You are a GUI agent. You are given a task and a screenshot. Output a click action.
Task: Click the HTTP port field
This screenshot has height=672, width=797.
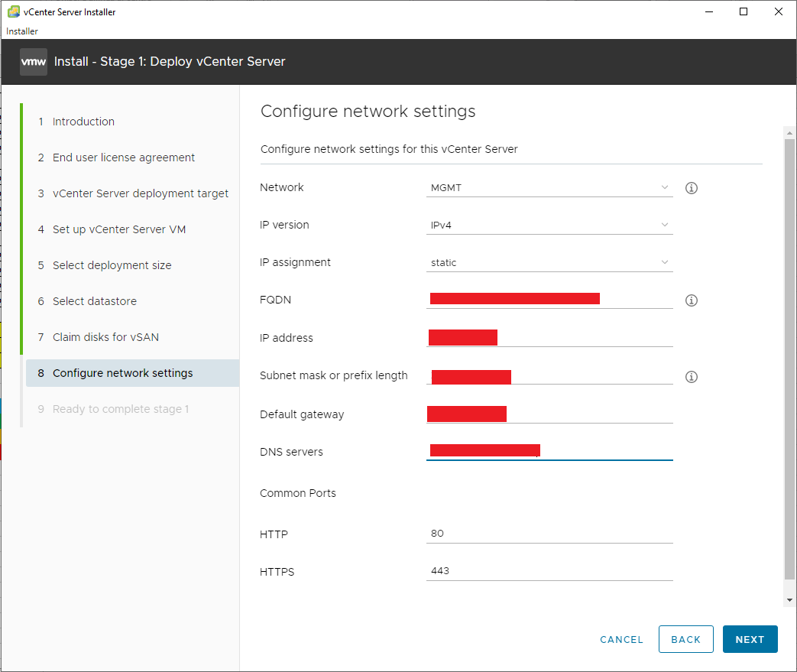pyautogui.click(x=549, y=534)
